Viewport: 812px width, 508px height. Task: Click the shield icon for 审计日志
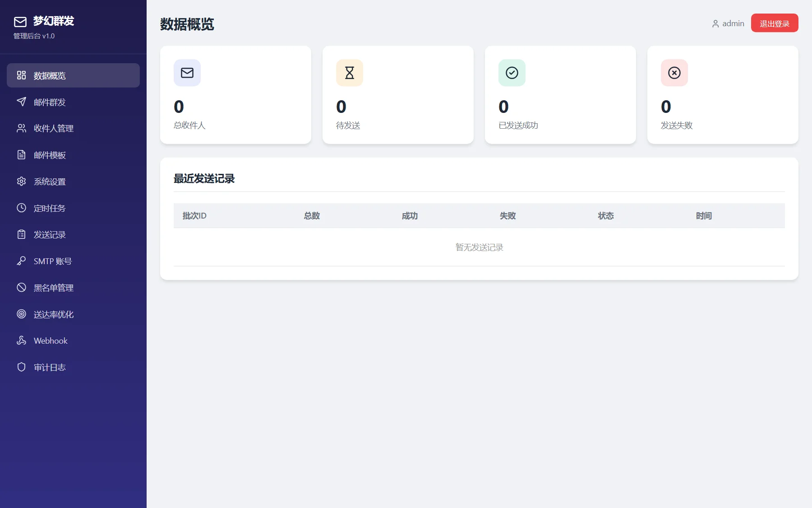click(x=21, y=367)
